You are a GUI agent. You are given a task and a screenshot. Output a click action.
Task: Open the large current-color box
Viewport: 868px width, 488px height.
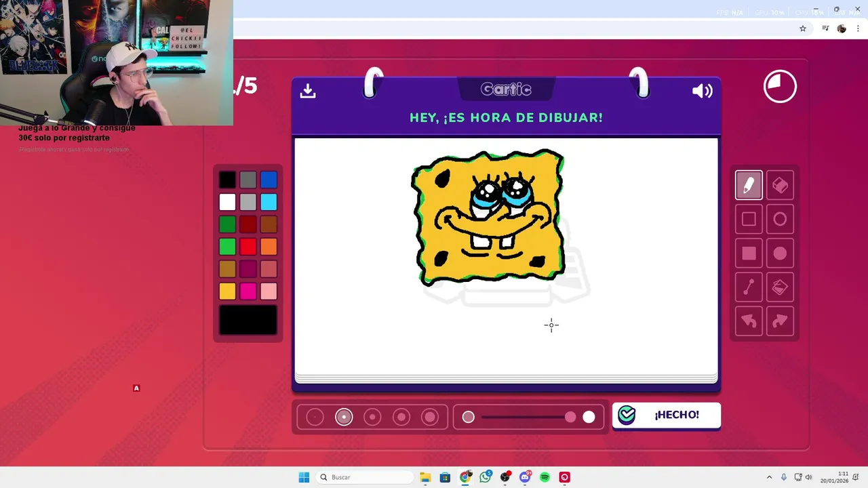[248, 320]
